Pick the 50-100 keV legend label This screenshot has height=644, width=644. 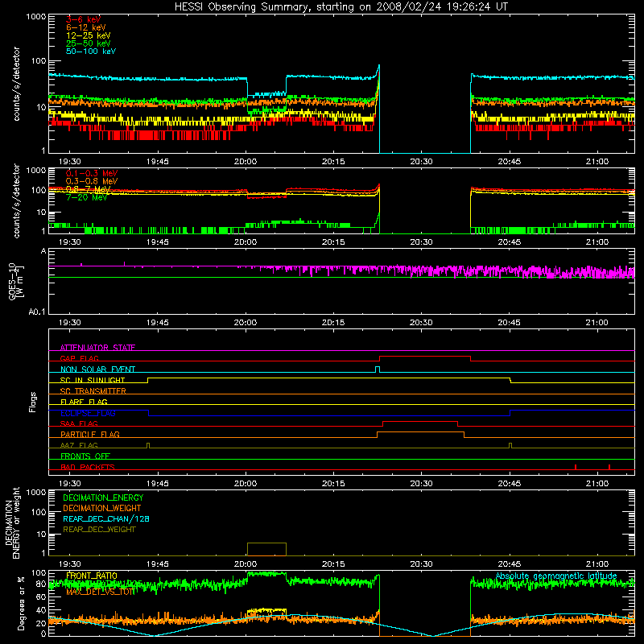point(91,52)
